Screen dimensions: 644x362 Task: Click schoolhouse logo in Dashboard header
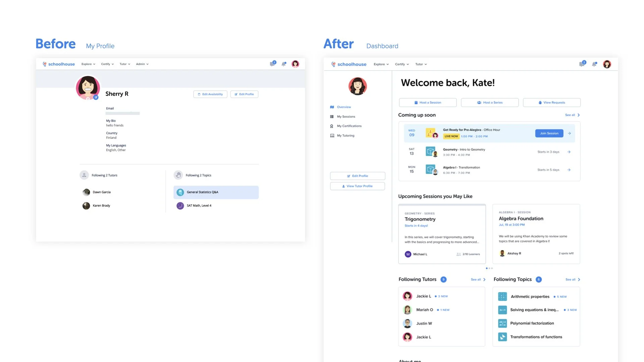click(x=349, y=64)
